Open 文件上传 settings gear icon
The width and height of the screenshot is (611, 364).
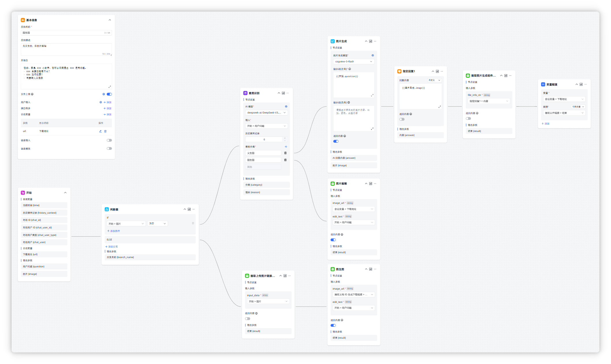point(104,94)
